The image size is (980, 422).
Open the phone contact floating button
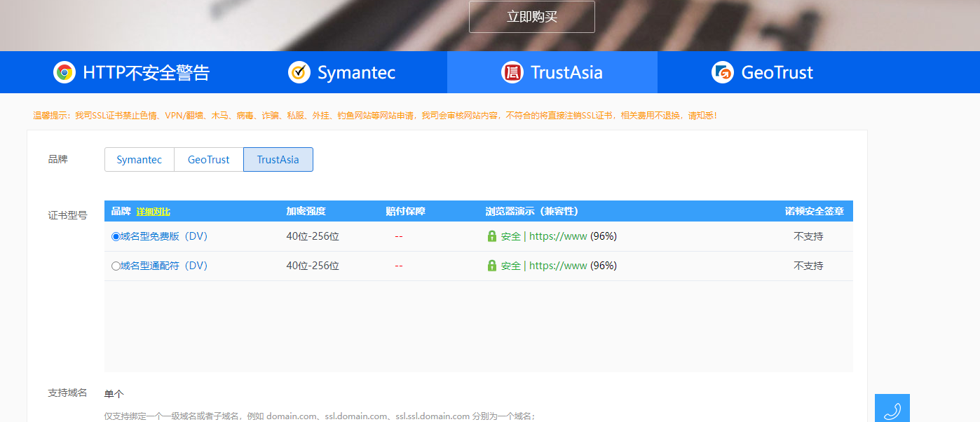click(x=892, y=408)
